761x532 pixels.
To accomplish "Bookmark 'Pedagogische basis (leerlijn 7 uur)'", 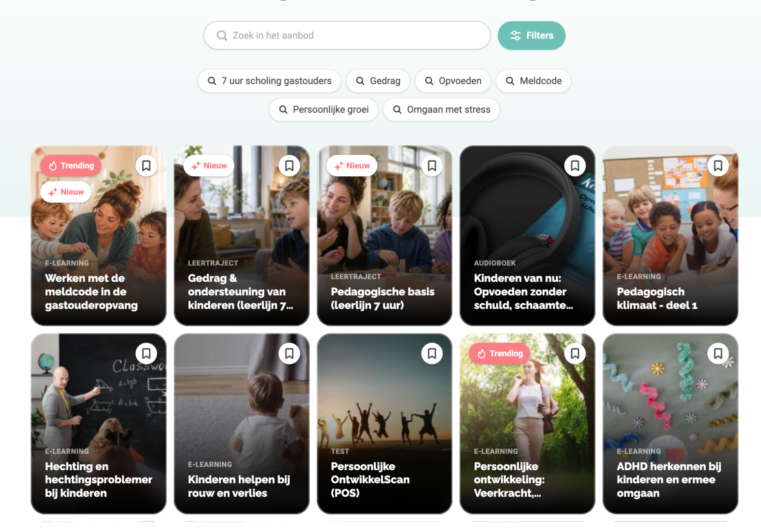I will (x=432, y=166).
